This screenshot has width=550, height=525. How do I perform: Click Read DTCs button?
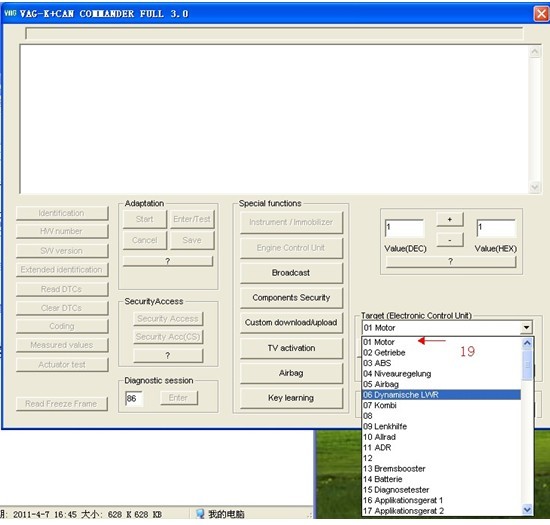point(62,289)
